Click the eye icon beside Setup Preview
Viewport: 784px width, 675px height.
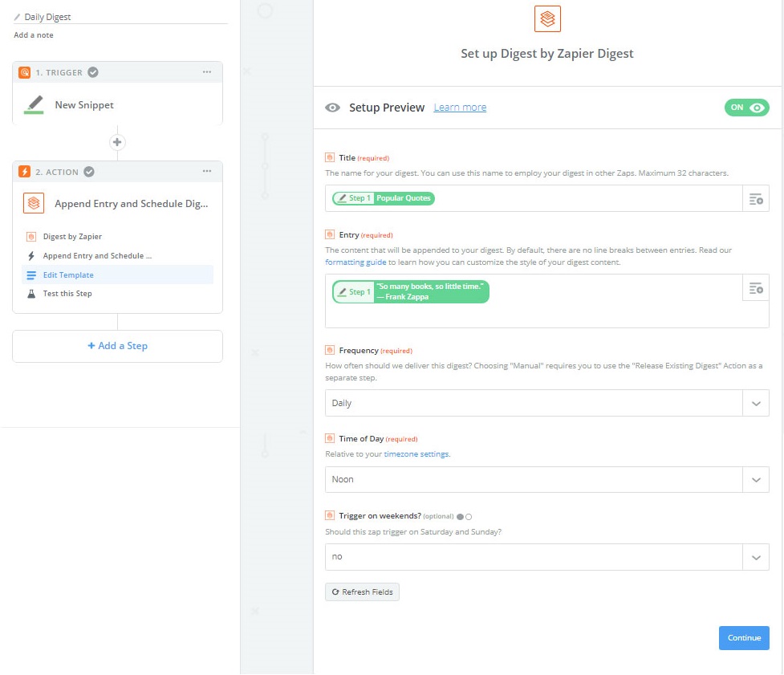tap(332, 108)
